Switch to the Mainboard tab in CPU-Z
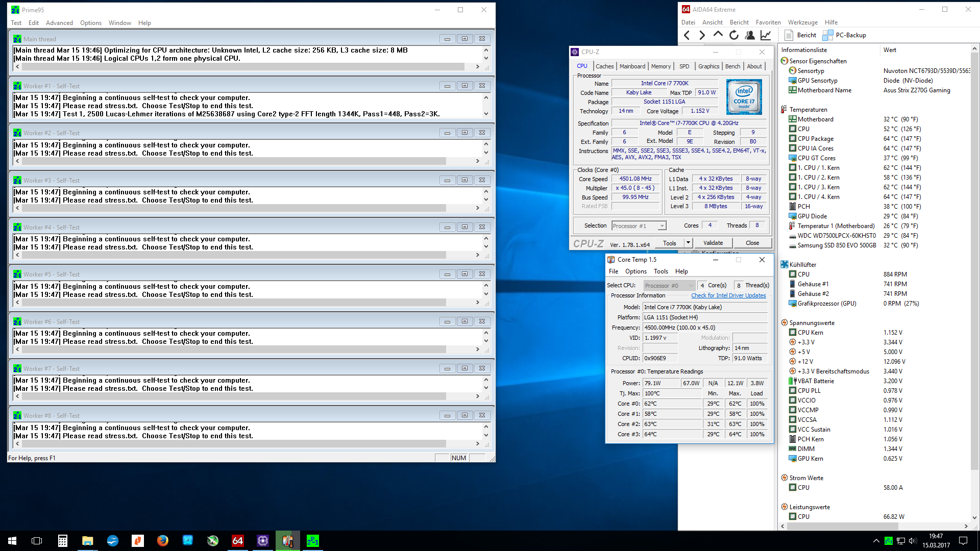The width and height of the screenshot is (980, 551). (x=632, y=66)
